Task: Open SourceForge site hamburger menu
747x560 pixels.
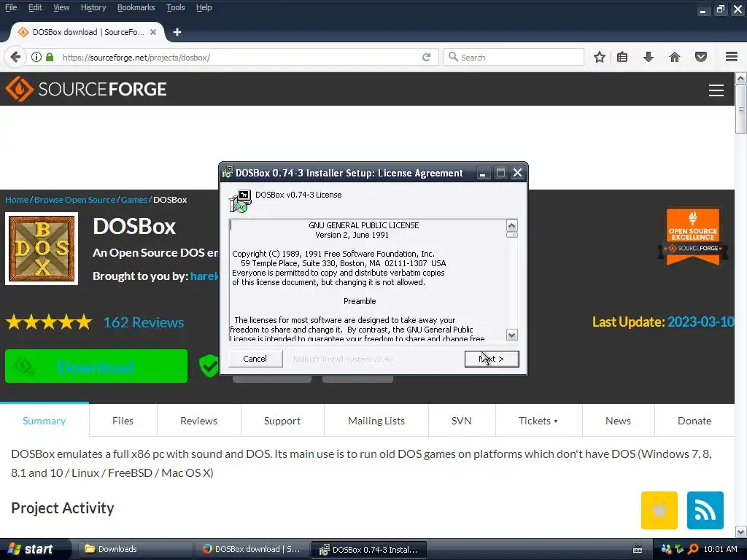Action: coord(716,90)
